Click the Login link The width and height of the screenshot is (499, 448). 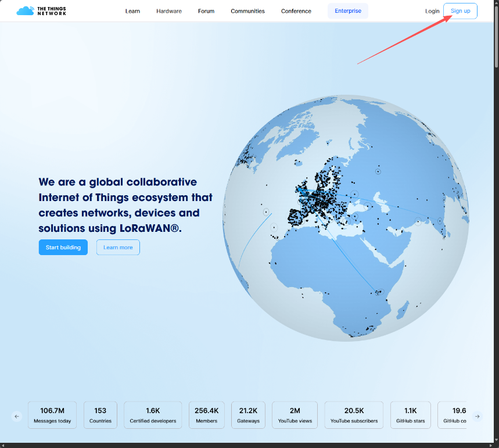point(432,11)
